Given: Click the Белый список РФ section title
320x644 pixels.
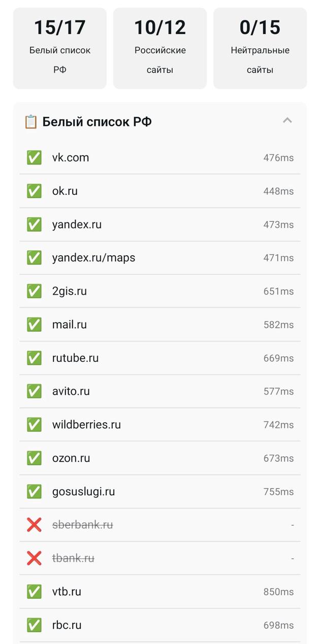Looking at the screenshot, I should click(97, 122).
